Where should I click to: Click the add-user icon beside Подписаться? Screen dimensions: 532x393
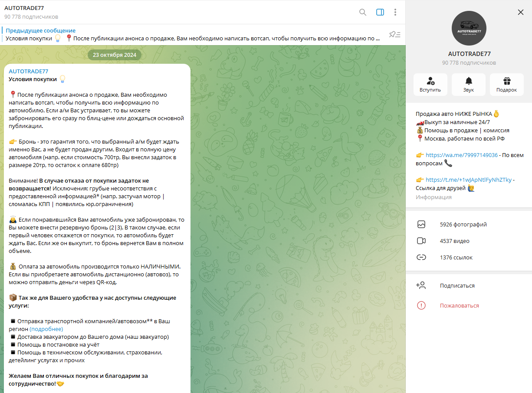pyautogui.click(x=421, y=285)
